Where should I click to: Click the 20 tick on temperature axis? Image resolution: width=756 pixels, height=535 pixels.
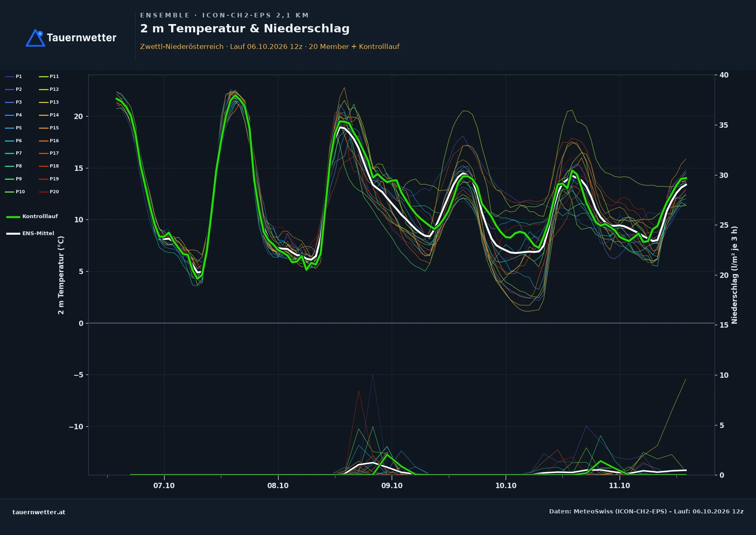[x=78, y=117]
